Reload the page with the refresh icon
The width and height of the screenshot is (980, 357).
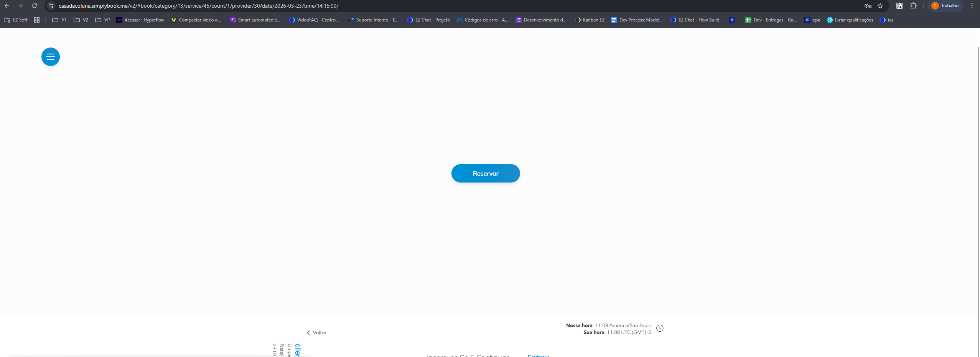click(x=35, y=6)
